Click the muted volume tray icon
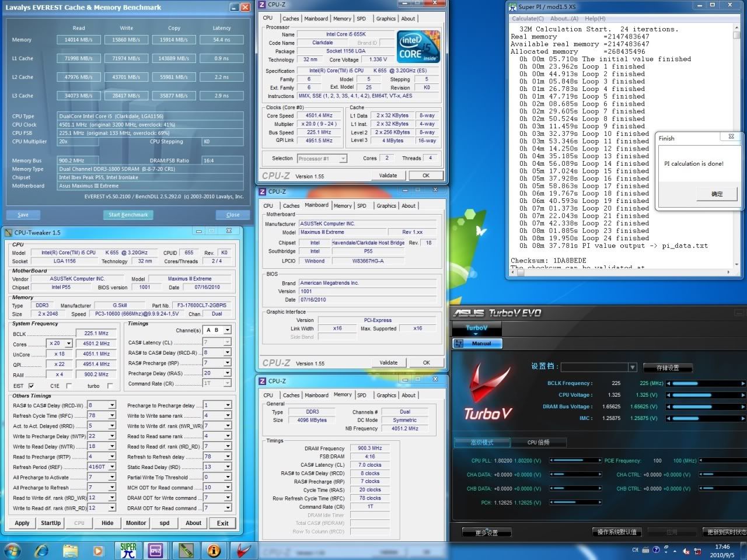Image resolution: width=747 pixels, height=560 pixels. click(x=686, y=550)
